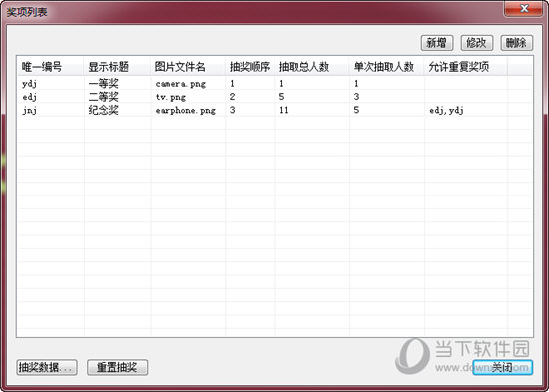Click the 一等奖 title cell
The image size is (549, 392).
[x=104, y=84]
